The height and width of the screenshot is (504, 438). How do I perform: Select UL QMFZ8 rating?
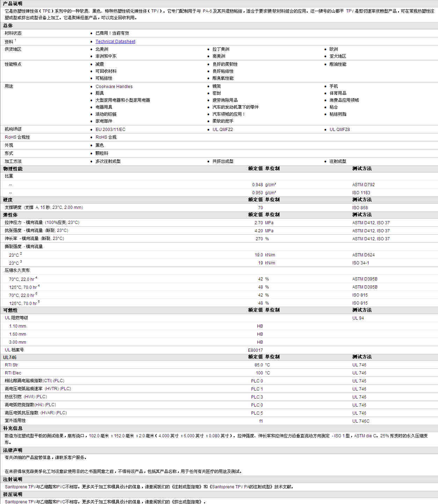(340, 130)
